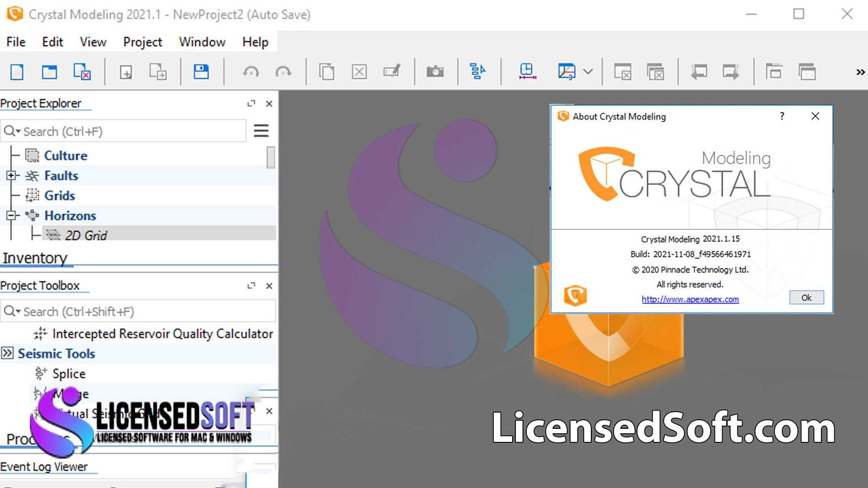Expand the toolbar overflow chevrons
Screen dimensions: 868x488
coord(860,72)
